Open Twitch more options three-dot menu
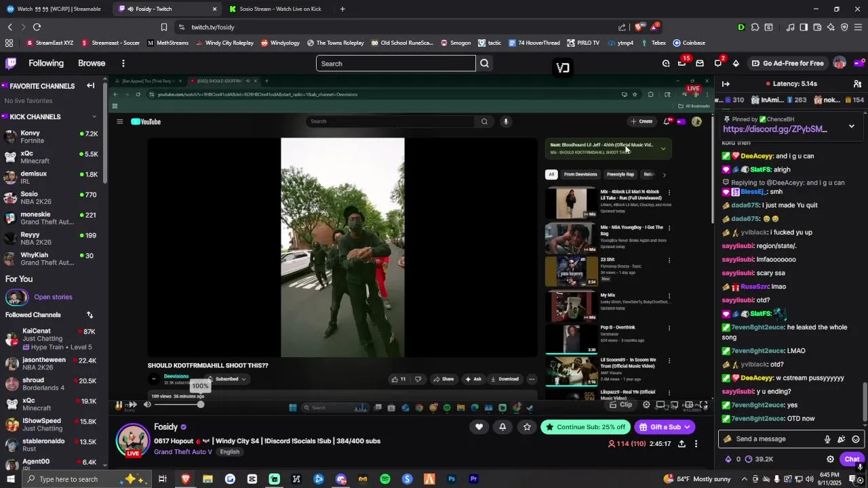Screen dimensions: 868x488 pos(123,63)
